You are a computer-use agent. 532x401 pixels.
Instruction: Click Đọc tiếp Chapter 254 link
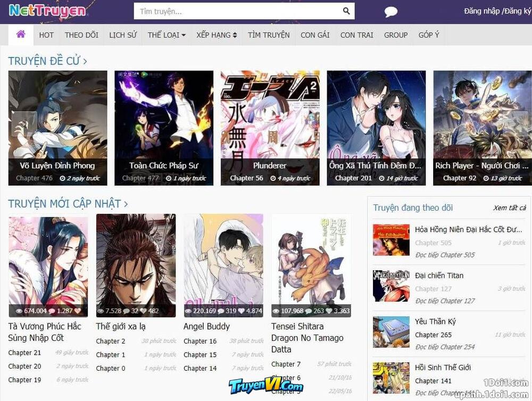(445, 347)
